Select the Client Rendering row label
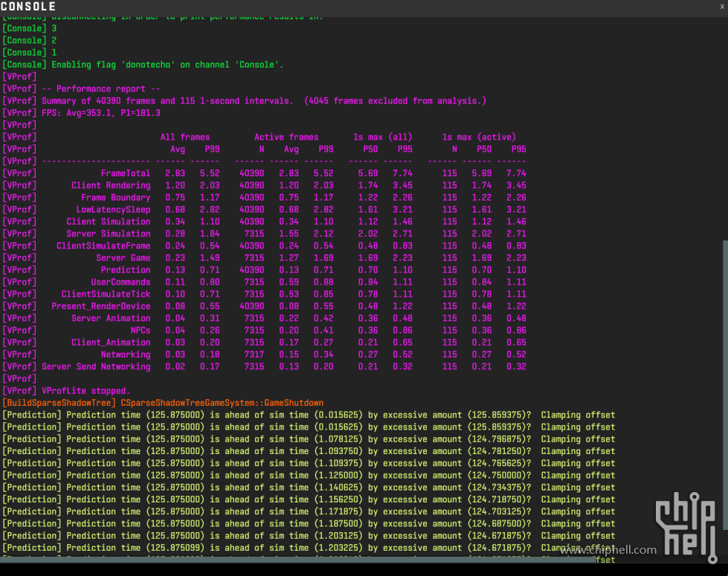Screen dimensions: 728x576 [110, 185]
